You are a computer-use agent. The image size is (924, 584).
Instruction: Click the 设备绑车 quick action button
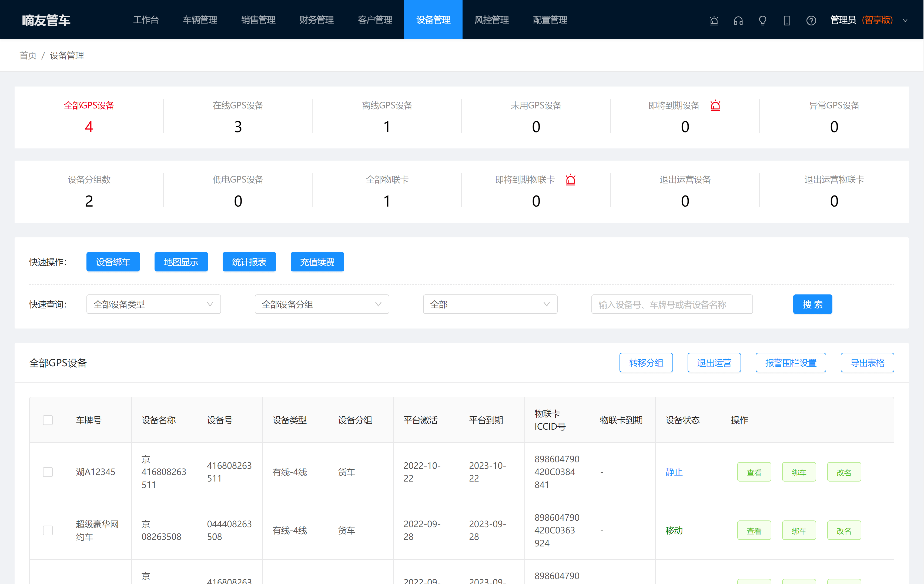click(x=113, y=262)
